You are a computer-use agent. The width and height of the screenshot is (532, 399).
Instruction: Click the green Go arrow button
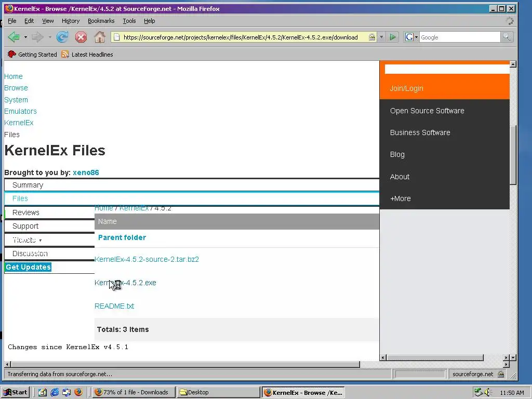(x=393, y=37)
